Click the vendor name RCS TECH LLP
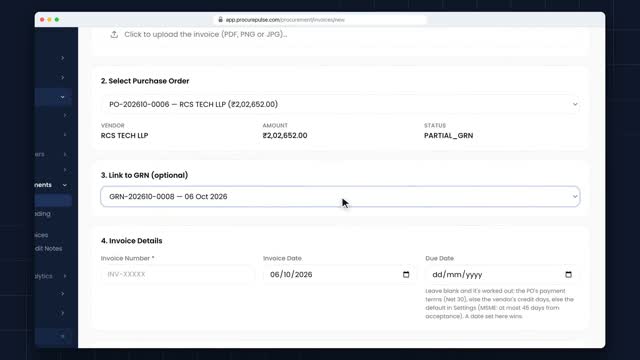 tap(124, 136)
